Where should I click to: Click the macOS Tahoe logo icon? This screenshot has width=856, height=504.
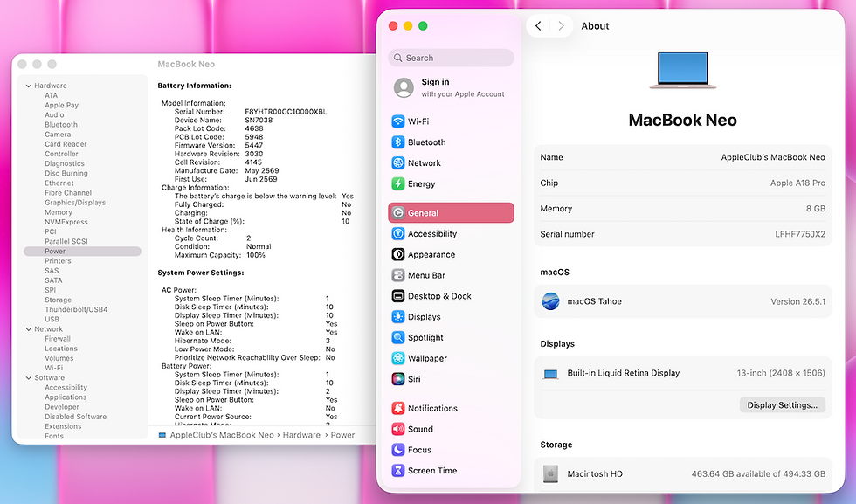[x=550, y=300]
